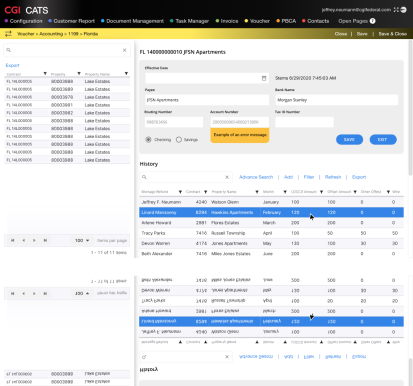The width and height of the screenshot is (413, 386).
Task: Click into the Account Number field
Action: 240,122
